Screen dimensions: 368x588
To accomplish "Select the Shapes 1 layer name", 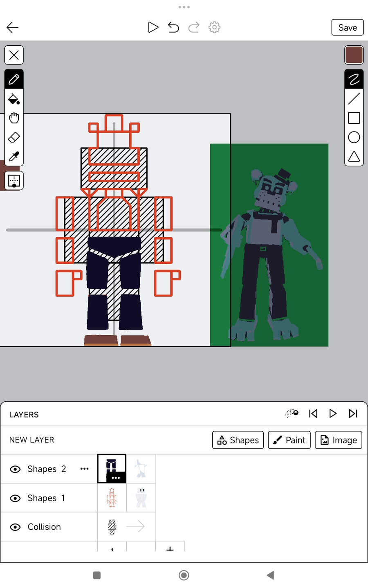I will click(x=46, y=498).
